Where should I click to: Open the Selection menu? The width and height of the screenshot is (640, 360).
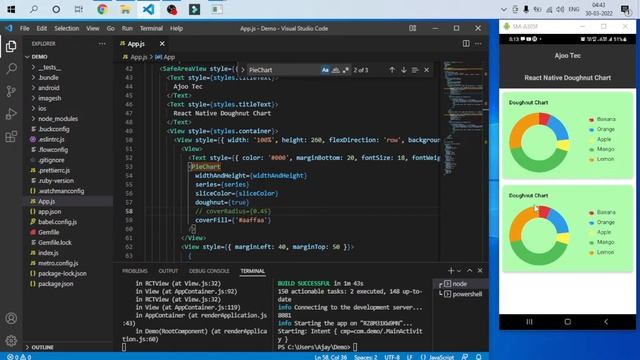[67, 28]
